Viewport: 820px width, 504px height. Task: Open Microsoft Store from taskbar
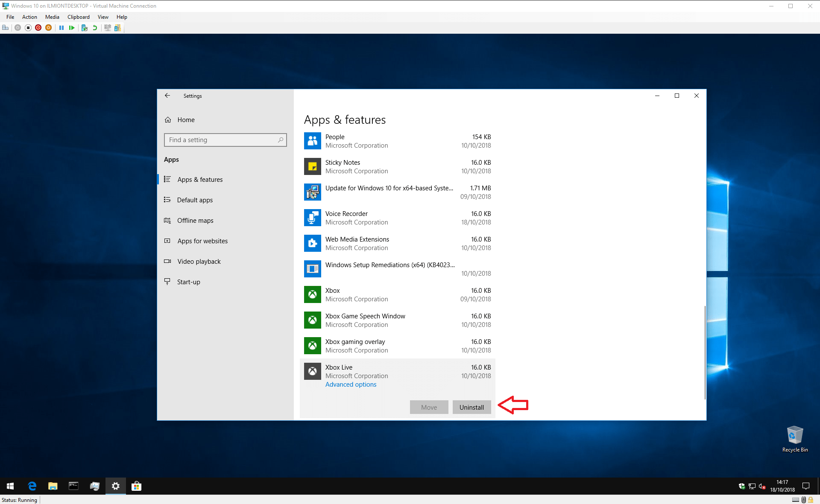click(136, 486)
